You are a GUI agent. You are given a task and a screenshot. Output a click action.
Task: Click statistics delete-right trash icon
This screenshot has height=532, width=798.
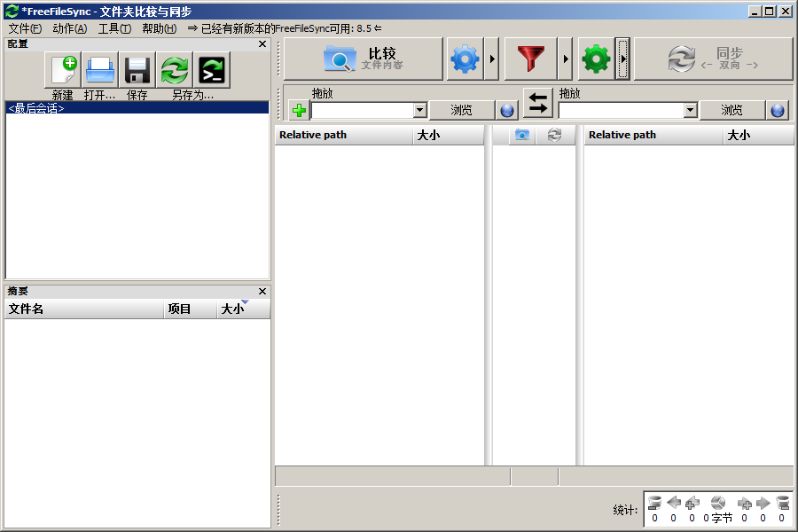pyautogui.click(x=783, y=503)
